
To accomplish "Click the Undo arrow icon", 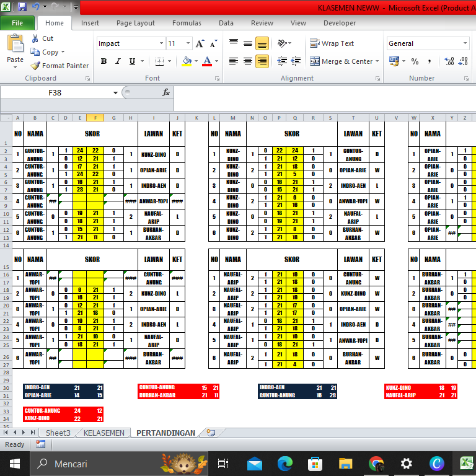I will (x=36, y=7).
